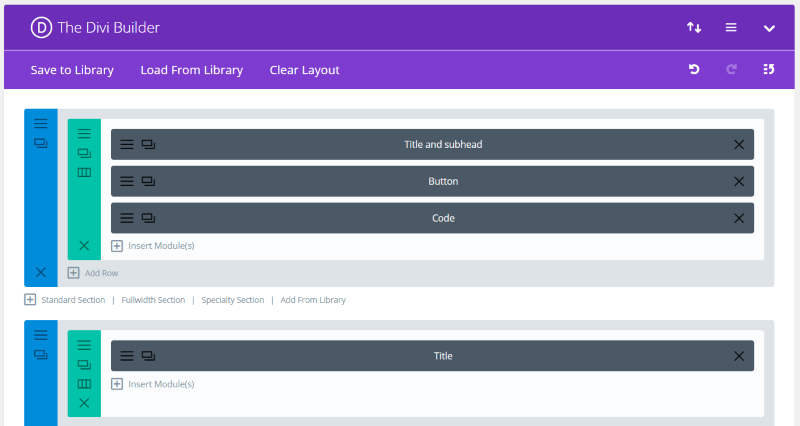The height and width of the screenshot is (426, 800).
Task: Delete the Title and subhead module
Action: point(739,145)
